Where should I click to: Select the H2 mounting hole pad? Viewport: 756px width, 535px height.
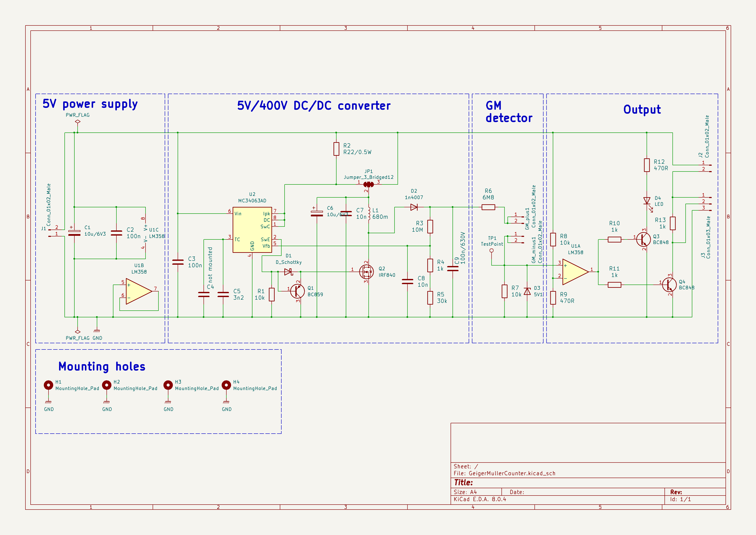click(107, 385)
